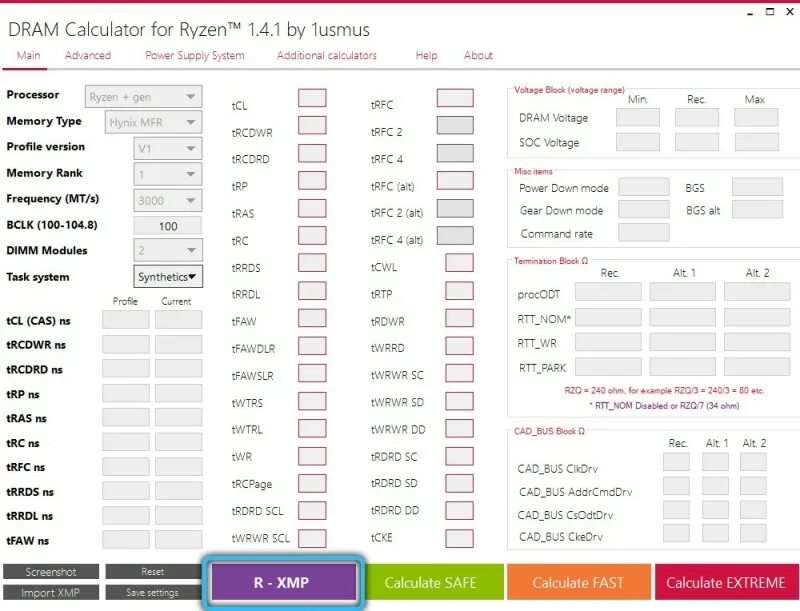Screen dimensions: 800x611
Task: Click the tRCDRD timing field
Action: click(x=312, y=153)
